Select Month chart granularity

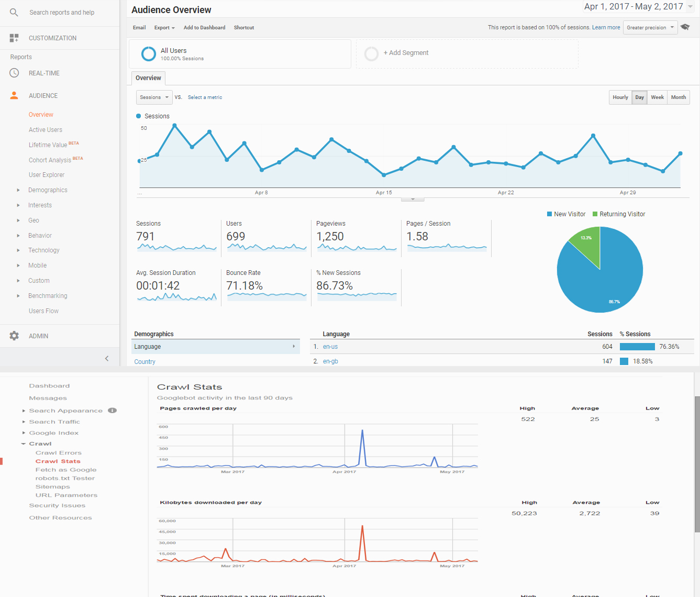(x=679, y=97)
